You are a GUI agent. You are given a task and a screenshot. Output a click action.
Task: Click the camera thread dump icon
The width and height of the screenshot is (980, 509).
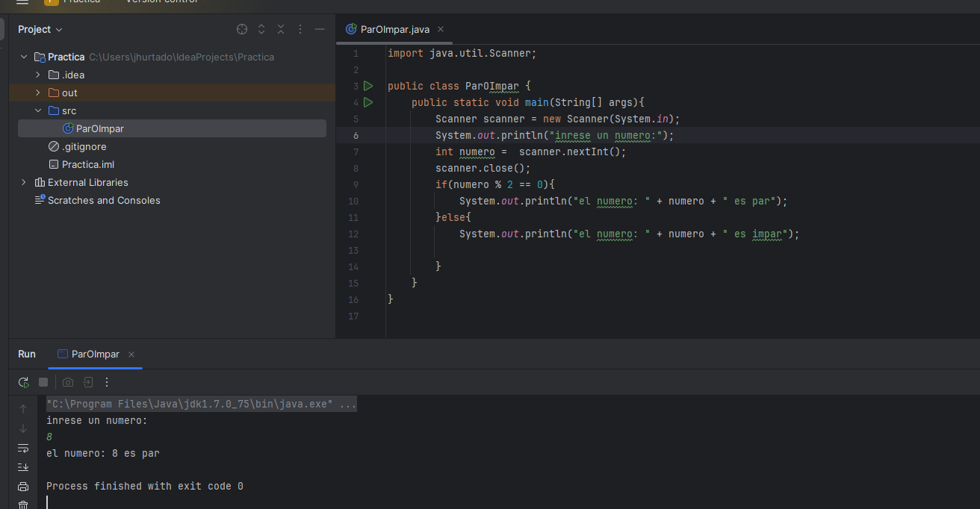coord(68,382)
